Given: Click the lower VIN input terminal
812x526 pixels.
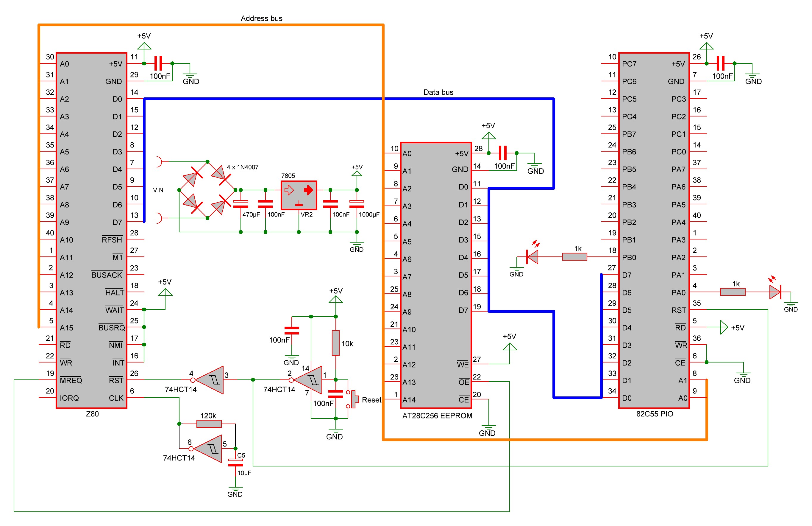Looking at the screenshot, I should (x=159, y=218).
